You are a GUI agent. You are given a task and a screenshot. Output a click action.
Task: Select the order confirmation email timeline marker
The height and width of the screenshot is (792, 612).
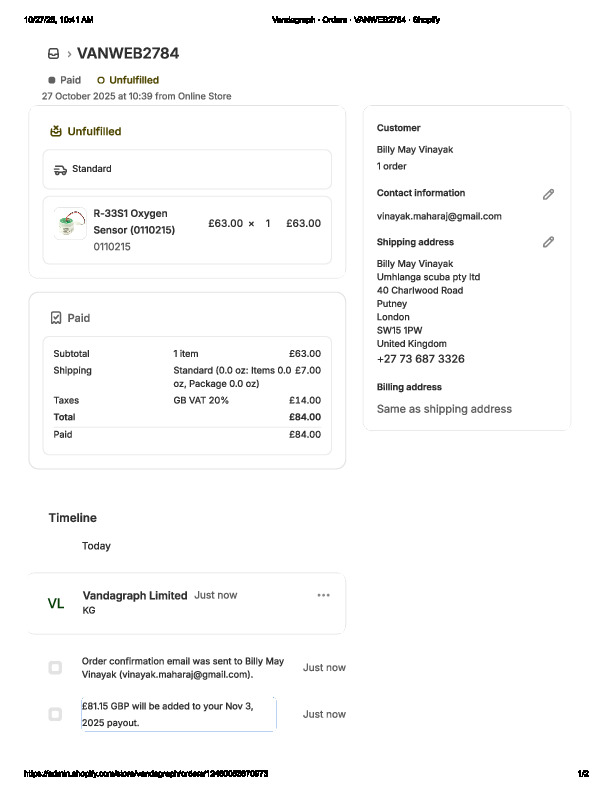tap(55, 667)
